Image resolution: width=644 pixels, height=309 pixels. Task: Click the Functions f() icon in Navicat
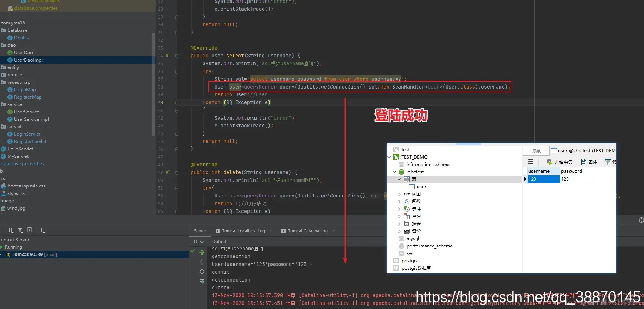tap(407, 202)
